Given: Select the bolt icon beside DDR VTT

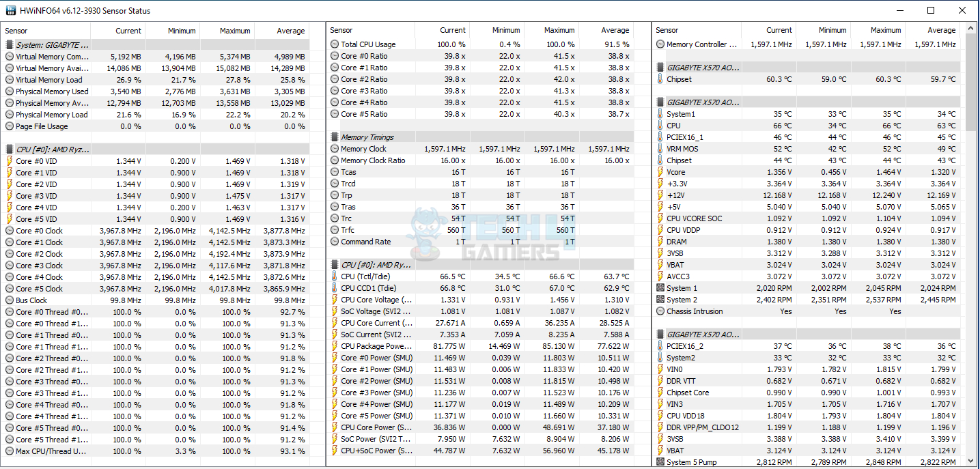Looking at the screenshot, I should tap(660, 381).
